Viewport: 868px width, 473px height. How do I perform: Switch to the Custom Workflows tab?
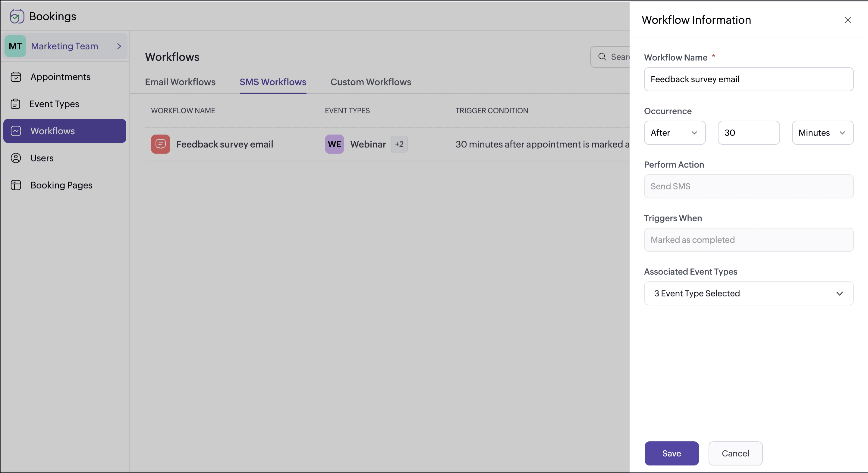point(371,82)
